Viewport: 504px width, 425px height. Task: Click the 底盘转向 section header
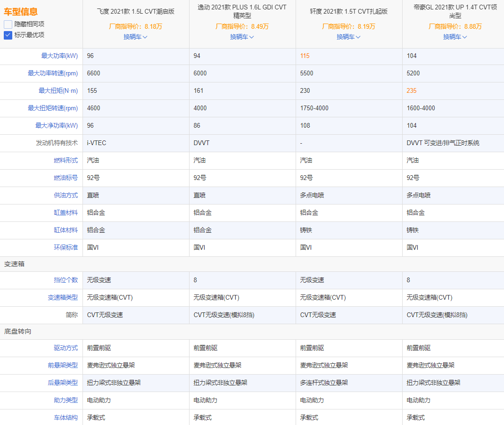coord(18,332)
